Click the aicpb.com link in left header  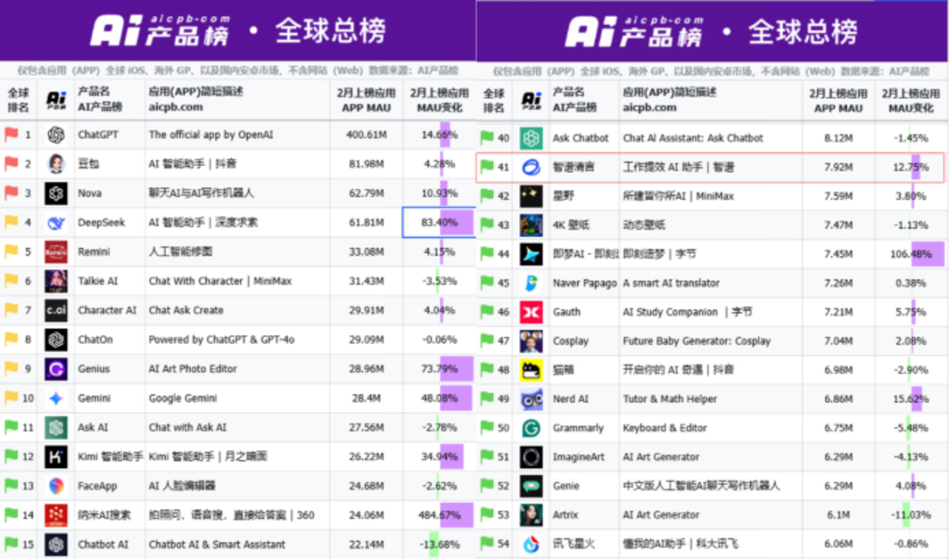tap(176, 107)
